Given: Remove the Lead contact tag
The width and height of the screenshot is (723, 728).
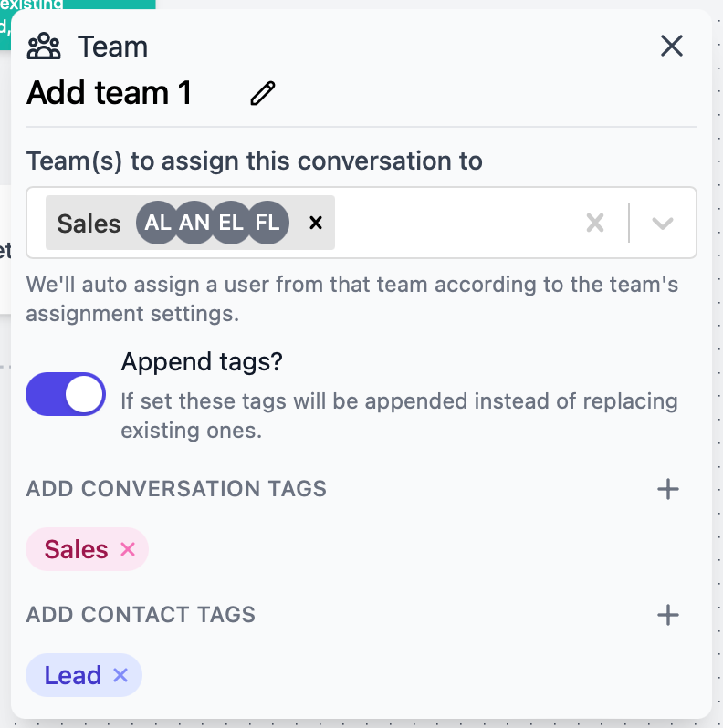Looking at the screenshot, I should (x=120, y=675).
